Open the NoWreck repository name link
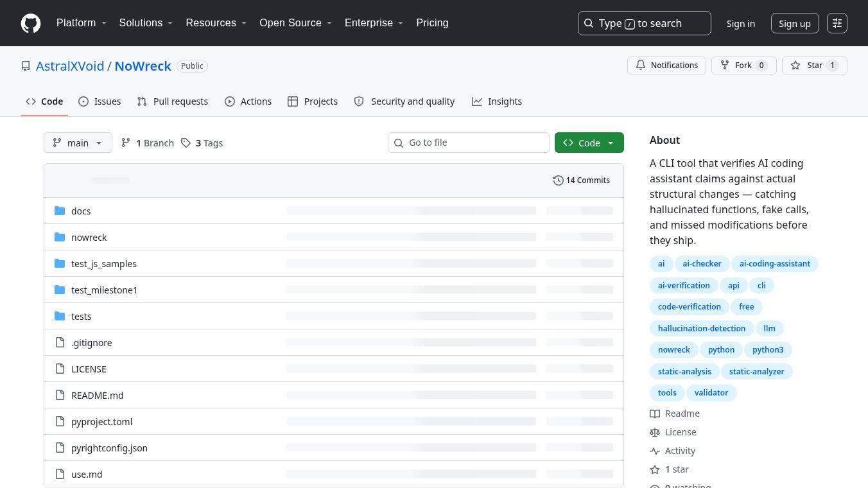 [143, 66]
